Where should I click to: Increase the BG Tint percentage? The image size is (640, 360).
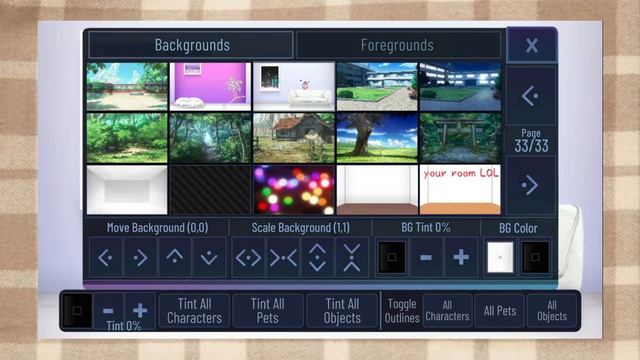tap(461, 258)
